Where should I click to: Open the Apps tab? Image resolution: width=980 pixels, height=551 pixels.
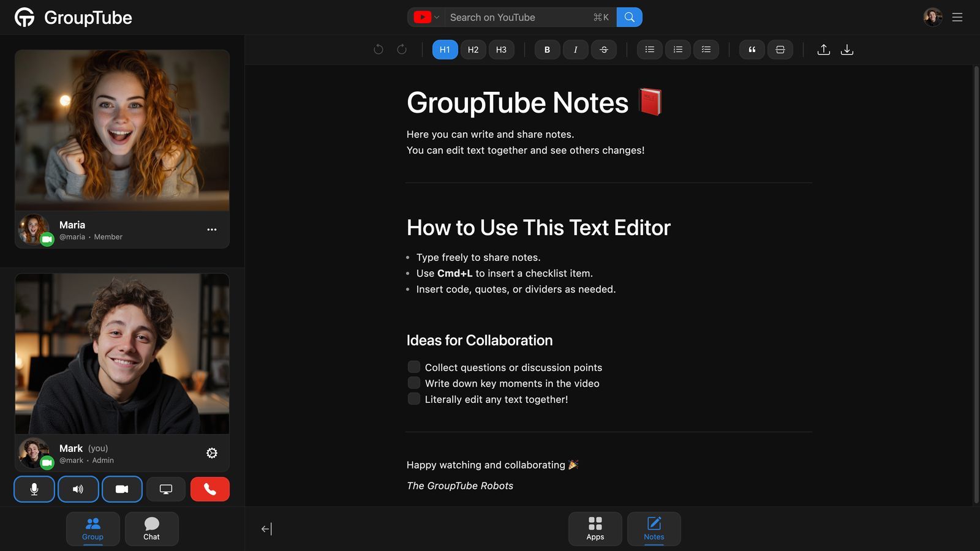pos(595,528)
